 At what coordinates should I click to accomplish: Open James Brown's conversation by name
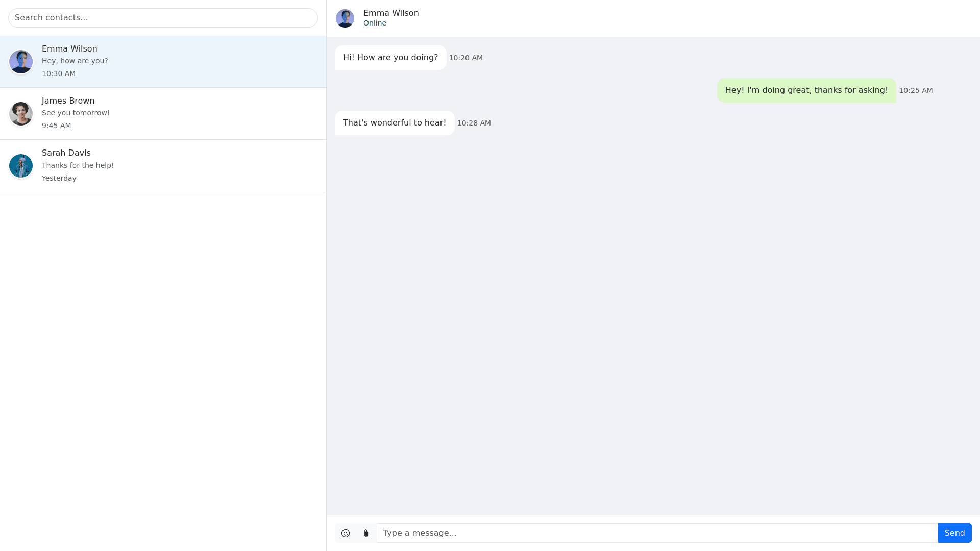point(68,101)
